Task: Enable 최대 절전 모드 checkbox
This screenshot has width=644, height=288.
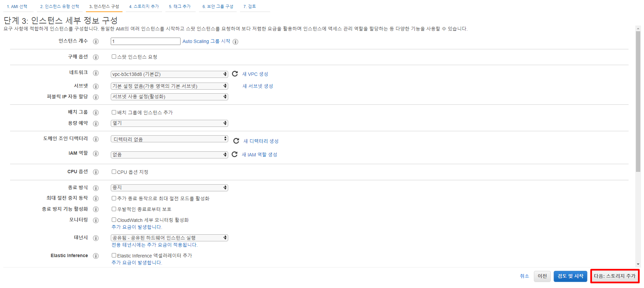Action: pyautogui.click(x=114, y=198)
